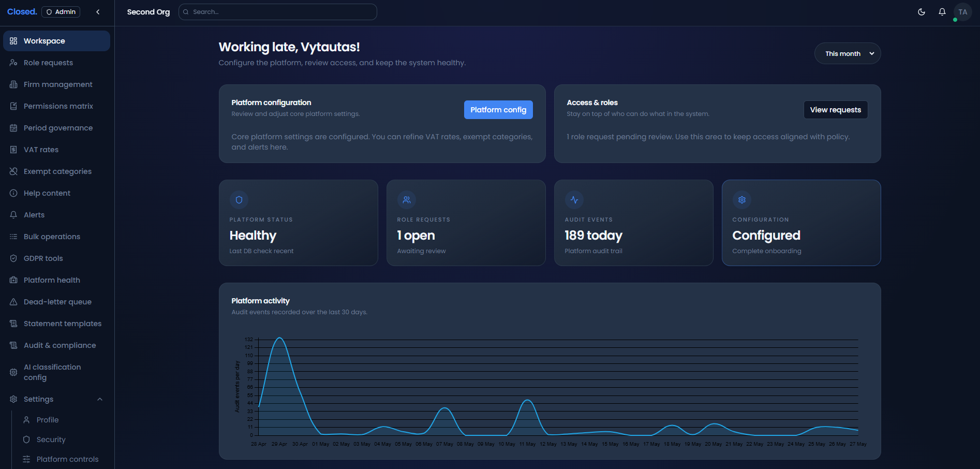Click the Platform audit trail text
Viewport: 980px width, 469px height.
click(593, 251)
